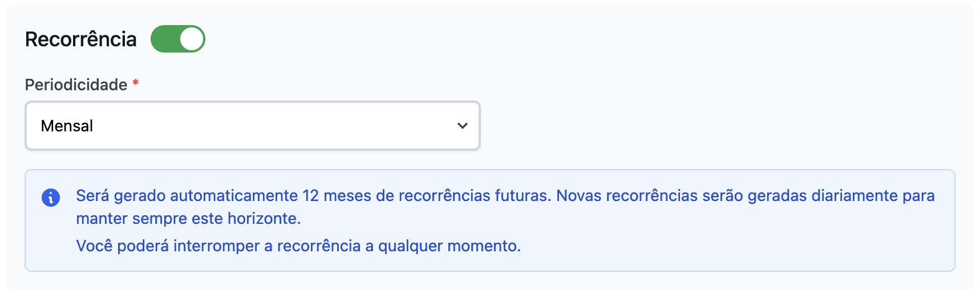Disable the Recorrência toggle switch
980x297 pixels.
[x=177, y=39]
